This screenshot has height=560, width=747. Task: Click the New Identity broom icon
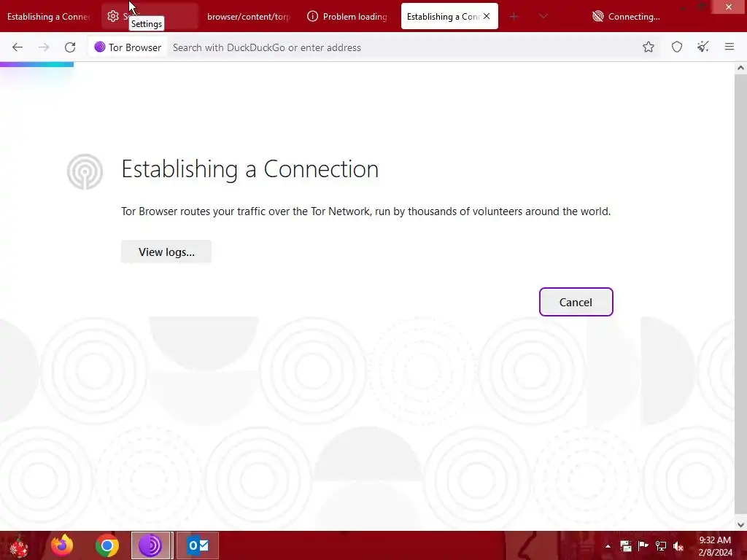click(703, 47)
